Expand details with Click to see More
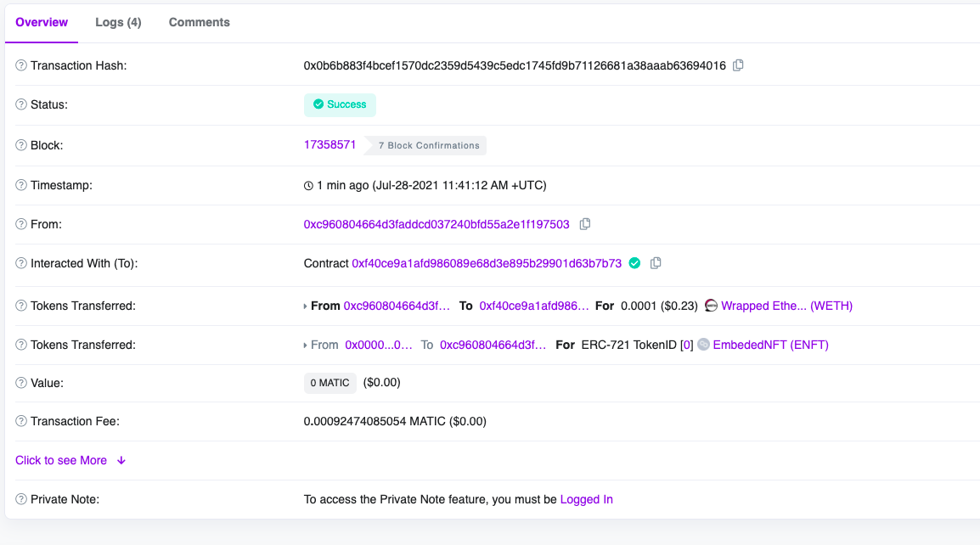980x545 pixels. point(70,461)
